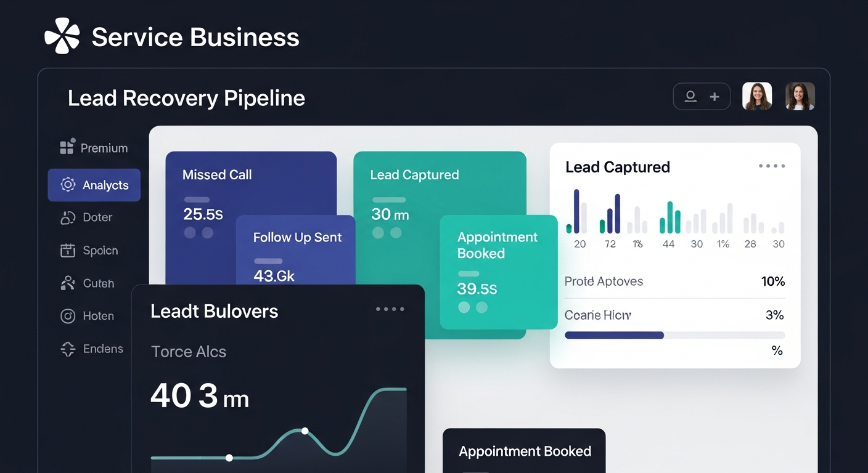Open Doter in the sidebar

pos(86,217)
